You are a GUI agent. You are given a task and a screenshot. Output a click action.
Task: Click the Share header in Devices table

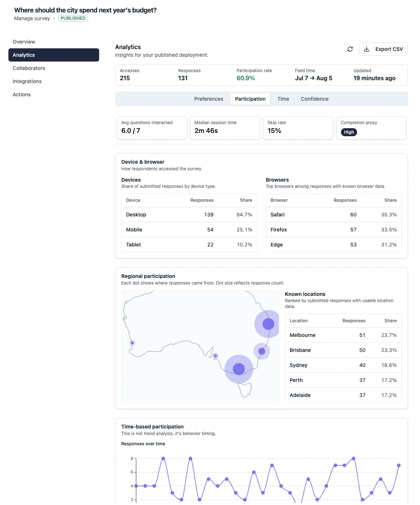(x=246, y=200)
